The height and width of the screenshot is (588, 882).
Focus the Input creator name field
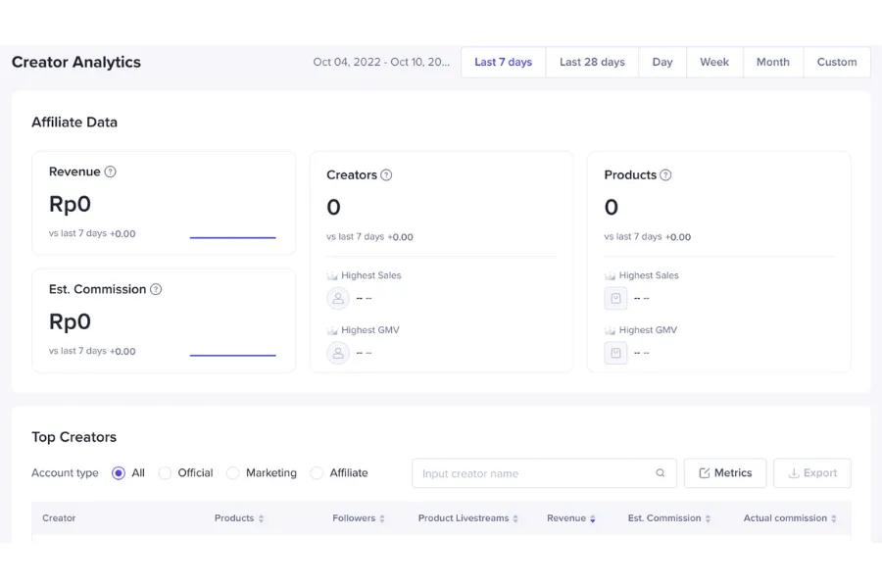544,473
